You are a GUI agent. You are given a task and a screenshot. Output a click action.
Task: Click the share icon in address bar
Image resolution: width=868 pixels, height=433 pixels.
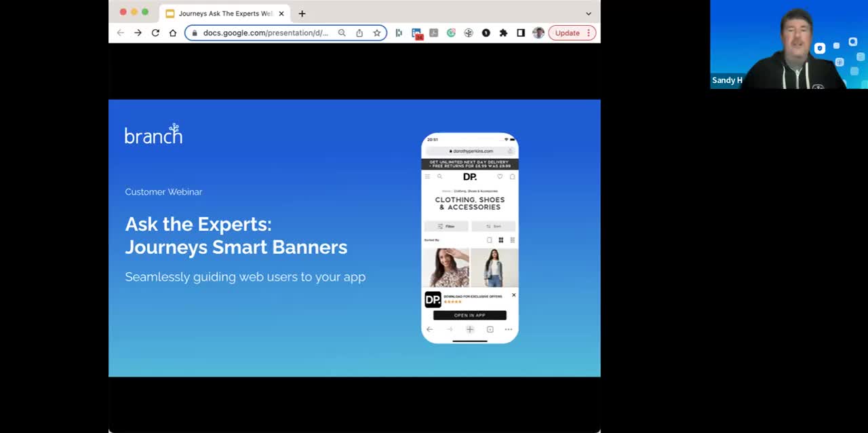point(359,33)
